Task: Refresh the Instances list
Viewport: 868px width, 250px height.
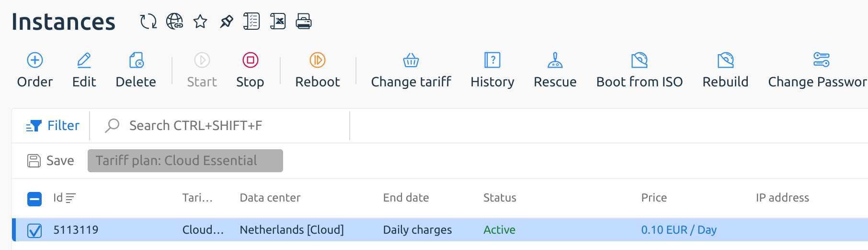Action: pos(148,22)
